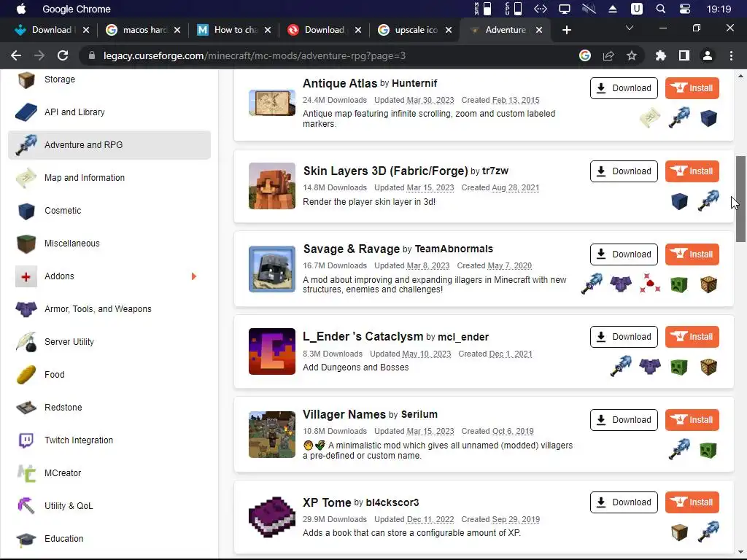Choose the Utility & QoL pickaxe icon
This screenshot has height=560, width=747.
click(x=26, y=506)
